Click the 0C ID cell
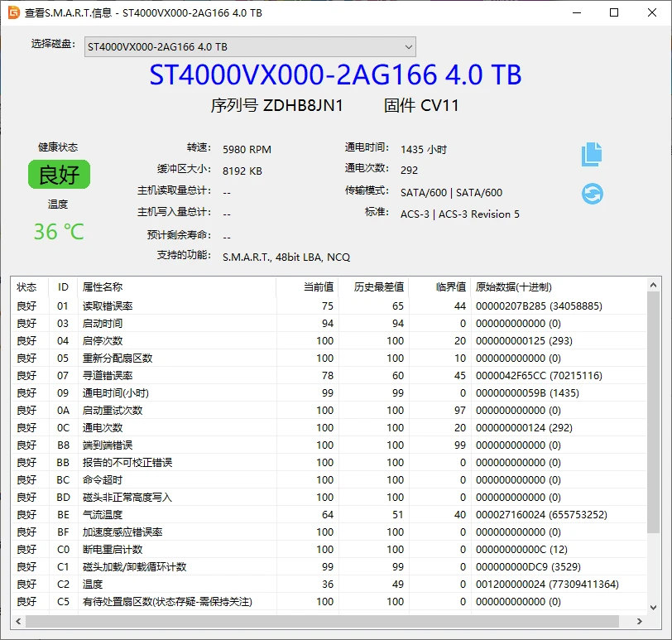The width and height of the screenshot is (672, 640). click(63, 428)
